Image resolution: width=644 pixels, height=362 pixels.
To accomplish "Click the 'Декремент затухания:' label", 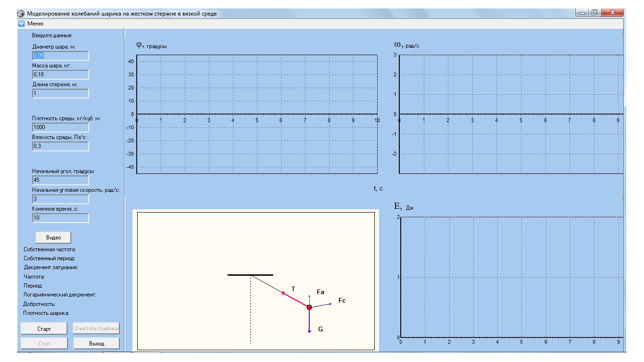I will [x=50, y=268].
